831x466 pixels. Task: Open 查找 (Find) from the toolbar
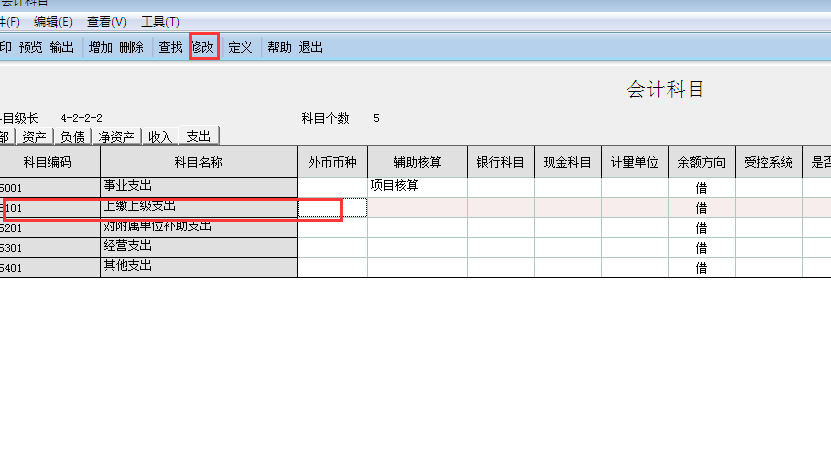pos(170,47)
